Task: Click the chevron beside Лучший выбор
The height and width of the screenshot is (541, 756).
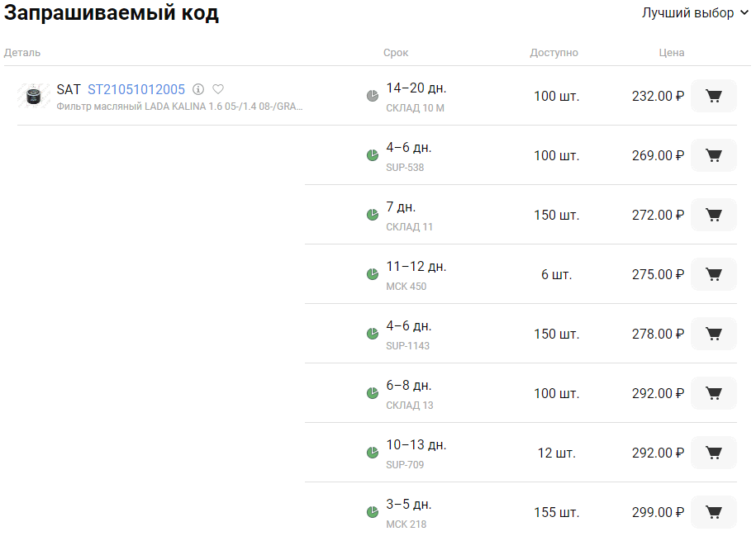Action: coord(744,13)
